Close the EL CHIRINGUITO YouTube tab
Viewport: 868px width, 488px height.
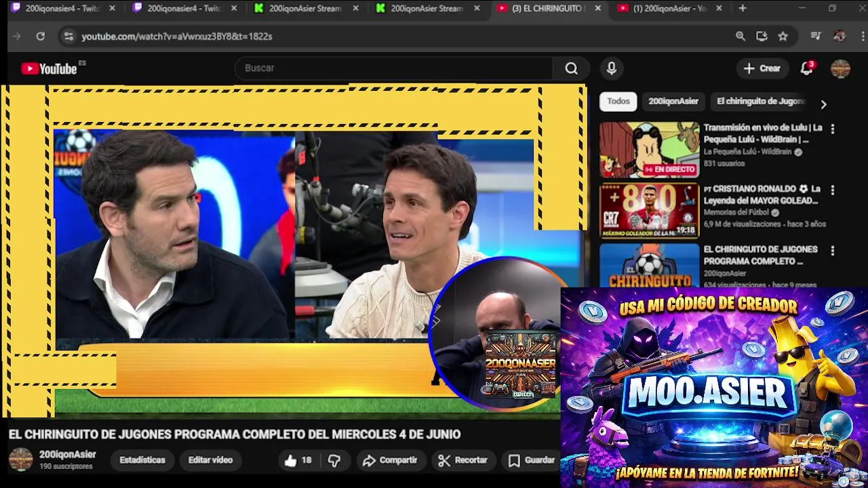[597, 9]
